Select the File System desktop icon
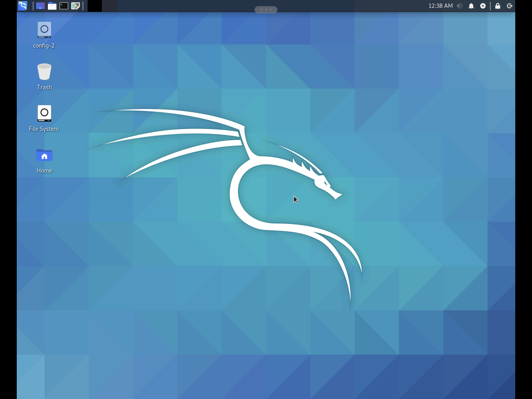This screenshot has height=399, width=532. (x=44, y=113)
